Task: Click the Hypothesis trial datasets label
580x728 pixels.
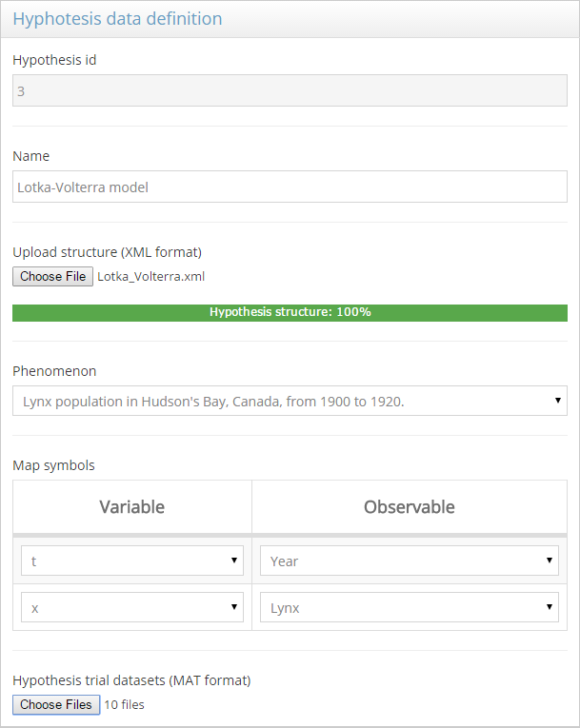Action: (x=131, y=680)
